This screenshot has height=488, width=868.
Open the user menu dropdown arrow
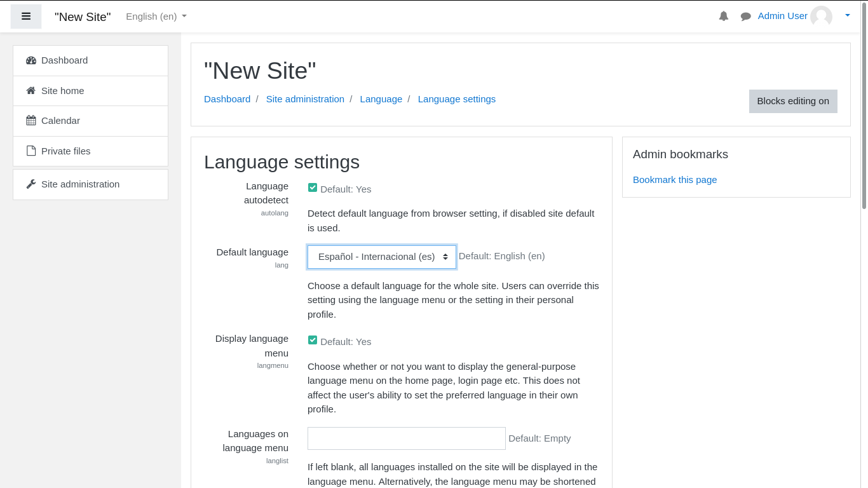847,16
